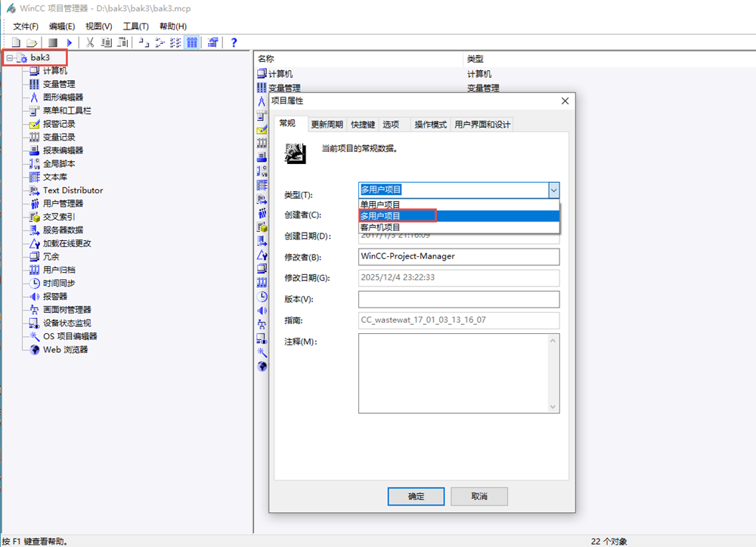The image size is (756, 547).
Task: Open the 工具(T) menu
Action: tap(136, 26)
